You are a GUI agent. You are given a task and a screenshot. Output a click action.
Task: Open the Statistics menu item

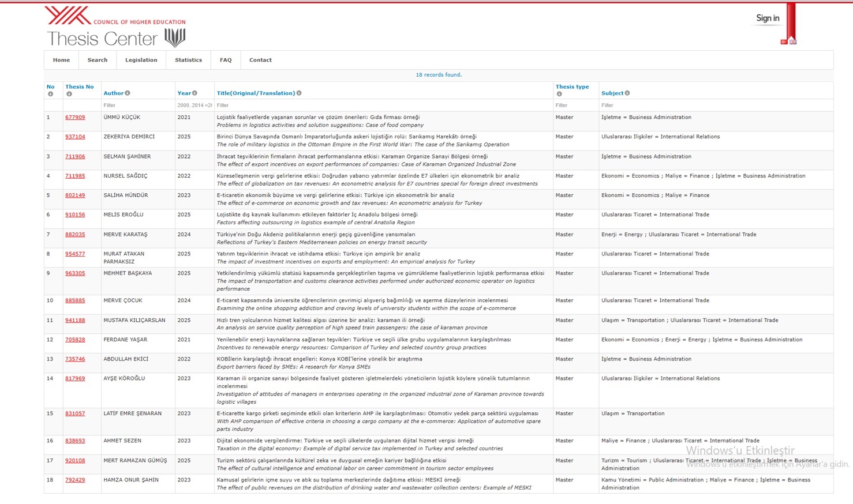coord(188,60)
